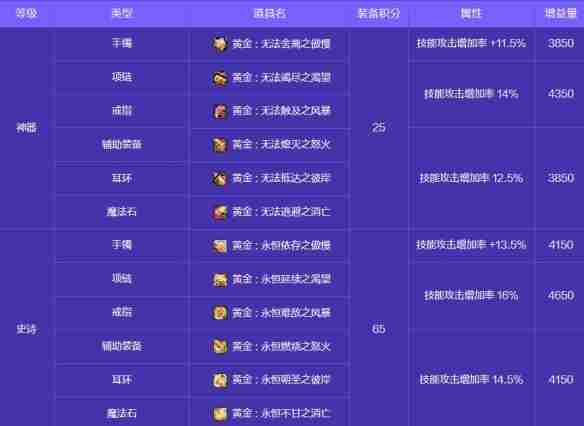The width and height of the screenshot is (584, 426).
Task: Click the 装备积分 column header
Action: click(378, 14)
